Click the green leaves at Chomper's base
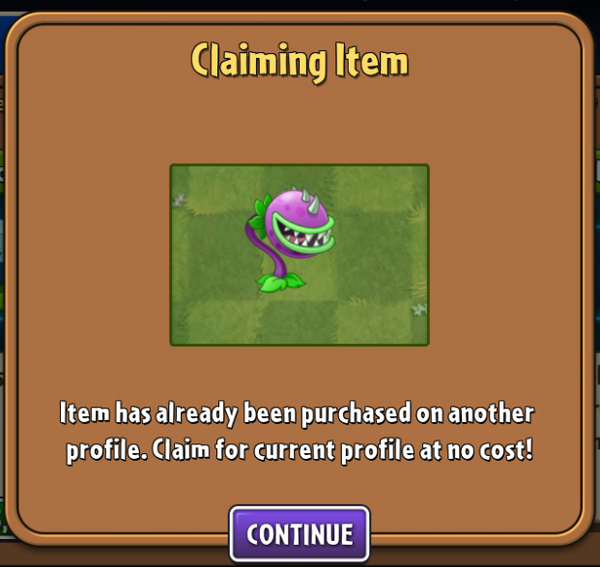The width and height of the screenshot is (600, 567). click(x=281, y=282)
